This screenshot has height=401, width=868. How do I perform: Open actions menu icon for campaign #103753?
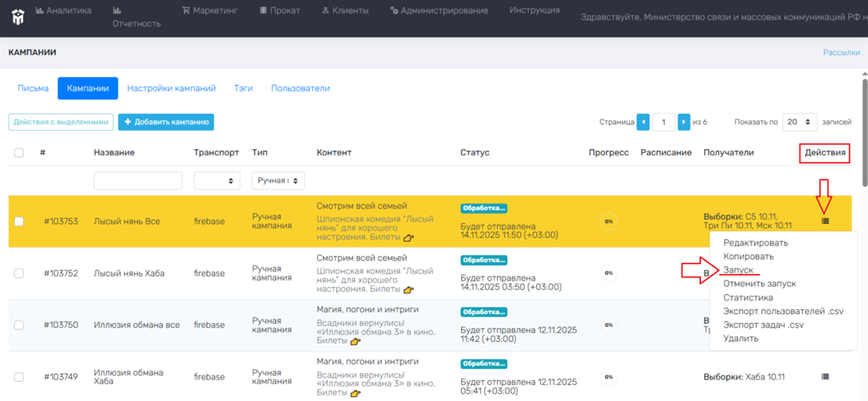pos(825,222)
